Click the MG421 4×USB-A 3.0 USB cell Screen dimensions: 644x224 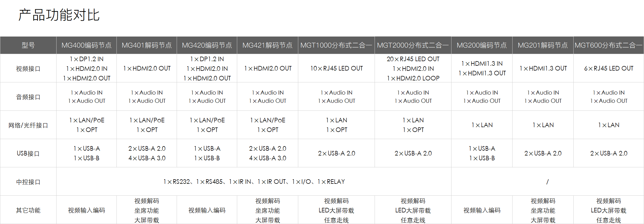pos(267,153)
